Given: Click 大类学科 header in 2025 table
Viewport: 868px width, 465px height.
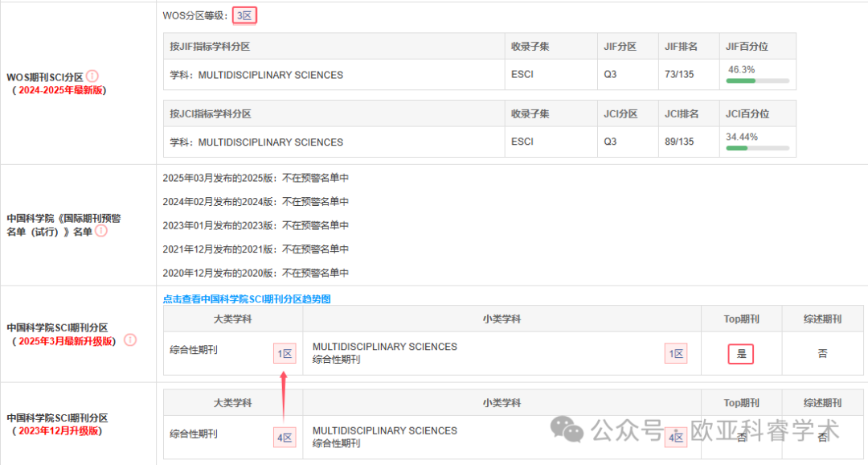Looking at the screenshot, I should pyautogui.click(x=233, y=319).
